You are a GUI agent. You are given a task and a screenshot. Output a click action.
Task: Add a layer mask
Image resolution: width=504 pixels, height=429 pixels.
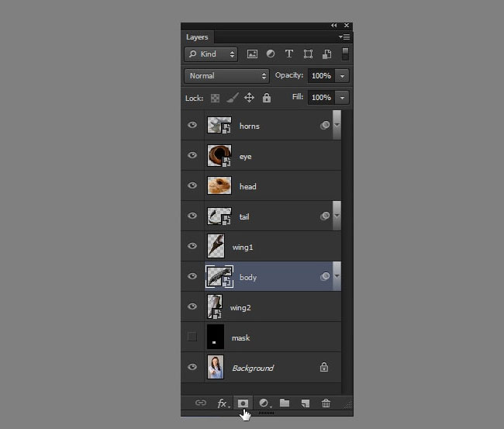tap(243, 403)
